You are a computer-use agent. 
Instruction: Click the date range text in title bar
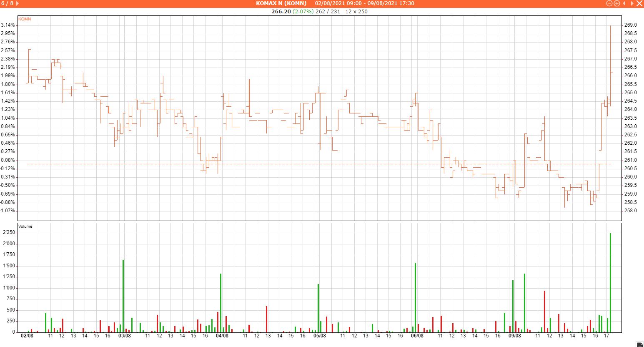(x=364, y=3)
